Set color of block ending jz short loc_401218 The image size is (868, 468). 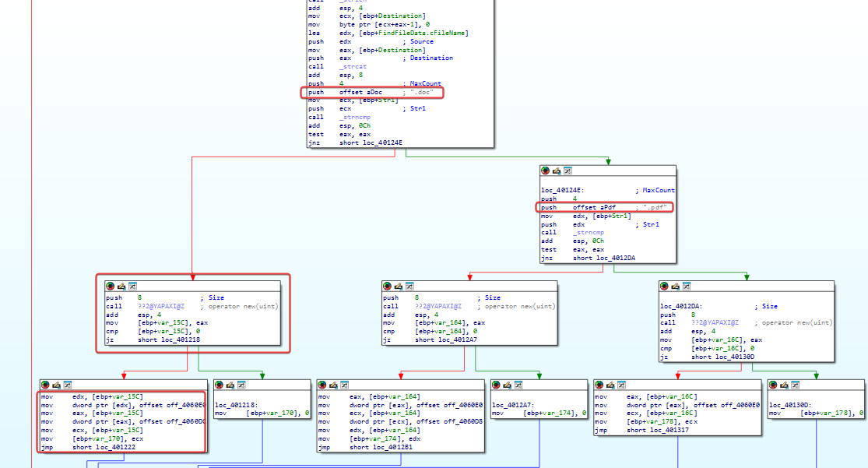pos(111,287)
